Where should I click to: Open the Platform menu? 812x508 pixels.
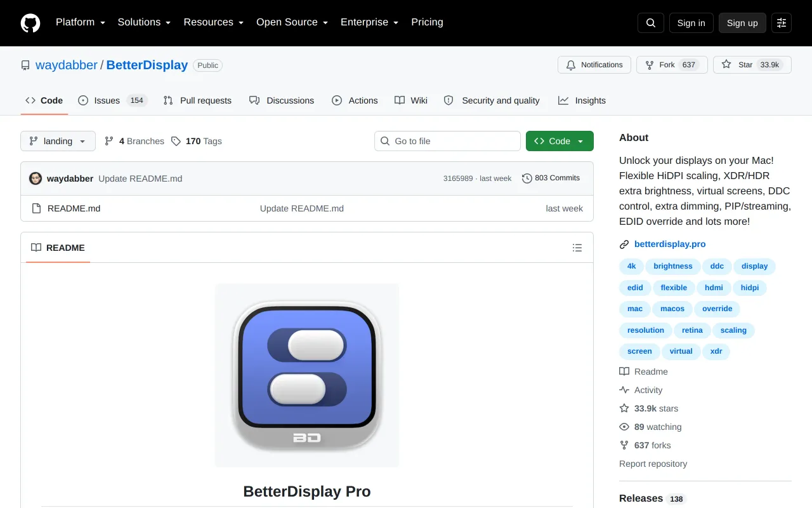pyautogui.click(x=81, y=22)
